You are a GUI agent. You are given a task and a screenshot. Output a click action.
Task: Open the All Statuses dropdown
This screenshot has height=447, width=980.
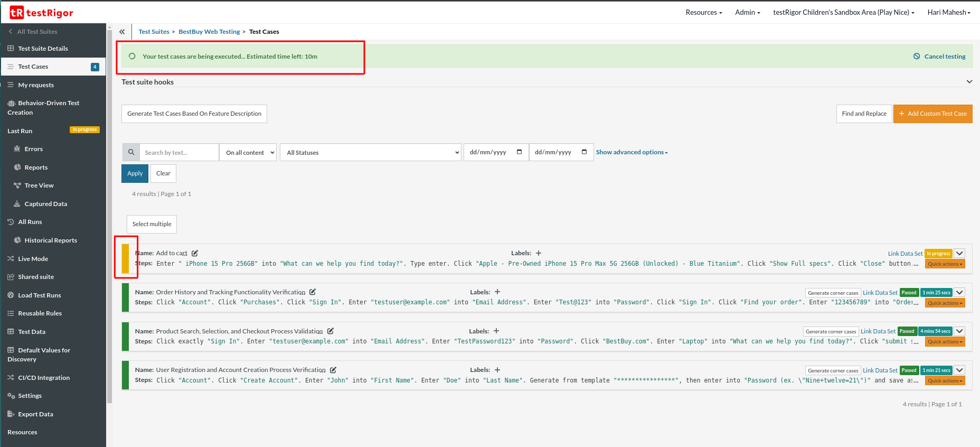coord(371,153)
